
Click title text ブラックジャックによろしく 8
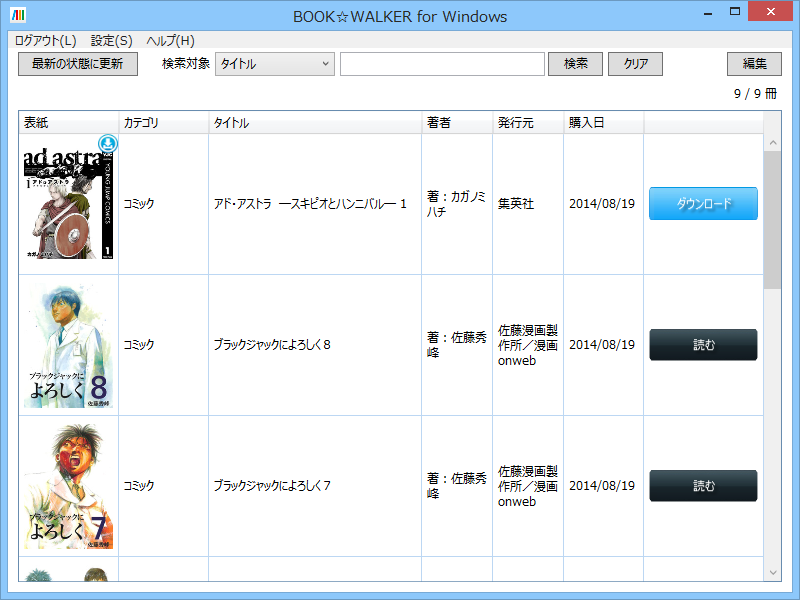coord(272,345)
